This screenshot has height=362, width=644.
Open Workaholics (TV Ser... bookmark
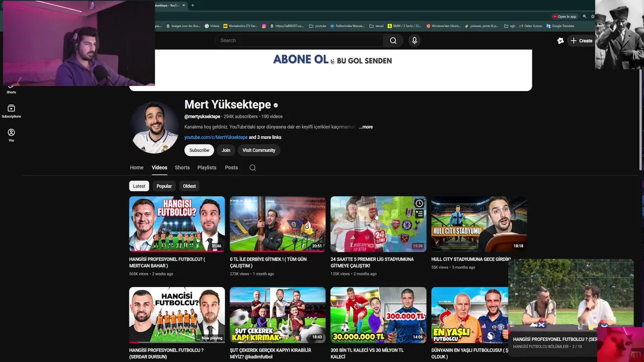click(x=239, y=26)
